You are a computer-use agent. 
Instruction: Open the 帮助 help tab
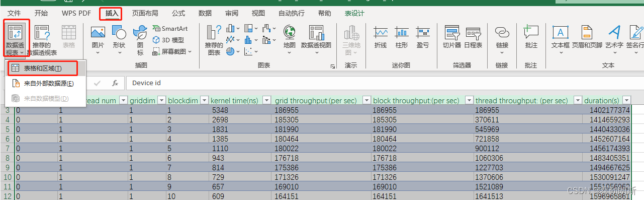tap(325, 13)
